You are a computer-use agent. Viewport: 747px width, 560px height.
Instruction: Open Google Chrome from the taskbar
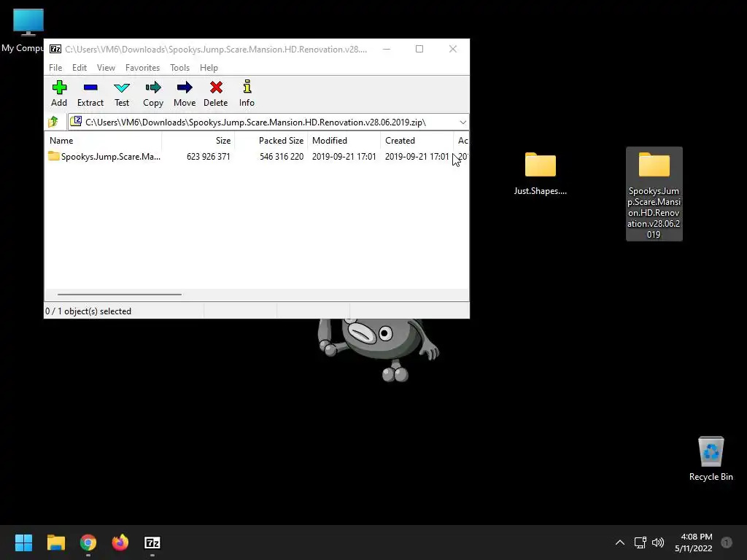tap(88, 542)
